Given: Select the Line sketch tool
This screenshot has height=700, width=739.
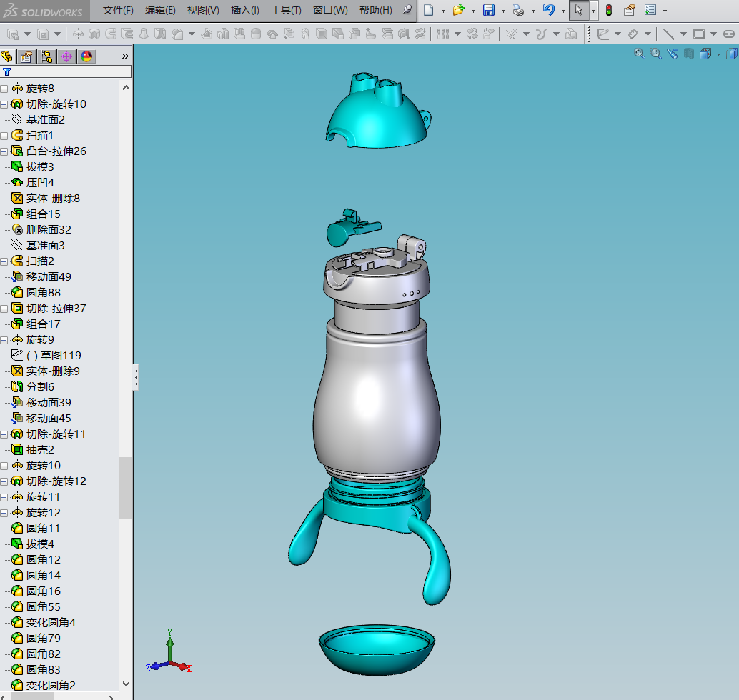Looking at the screenshot, I should point(668,34).
